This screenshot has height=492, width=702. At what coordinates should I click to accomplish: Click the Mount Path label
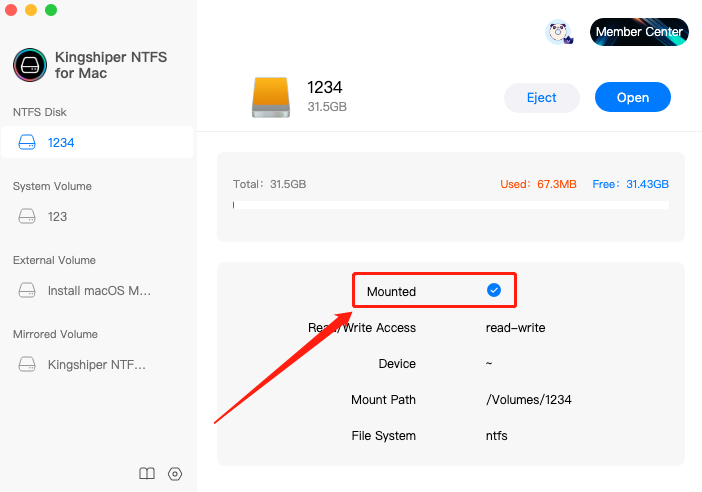(383, 399)
